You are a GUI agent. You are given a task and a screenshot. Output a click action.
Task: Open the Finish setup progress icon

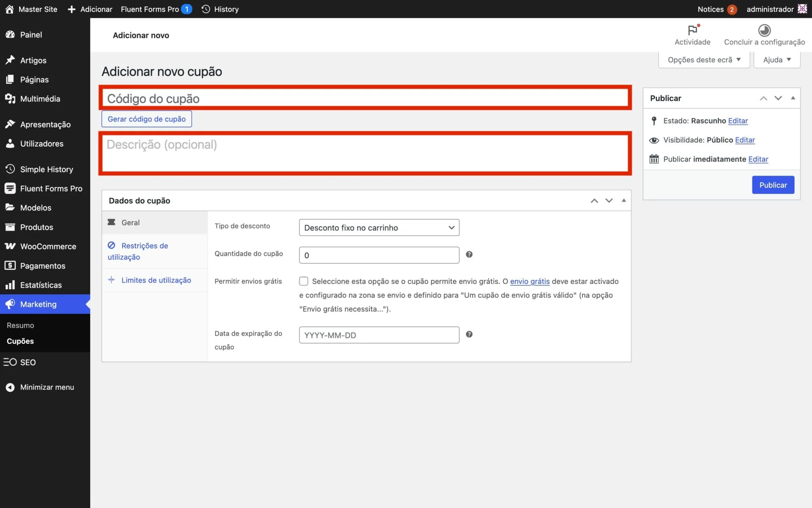click(x=764, y=30)
